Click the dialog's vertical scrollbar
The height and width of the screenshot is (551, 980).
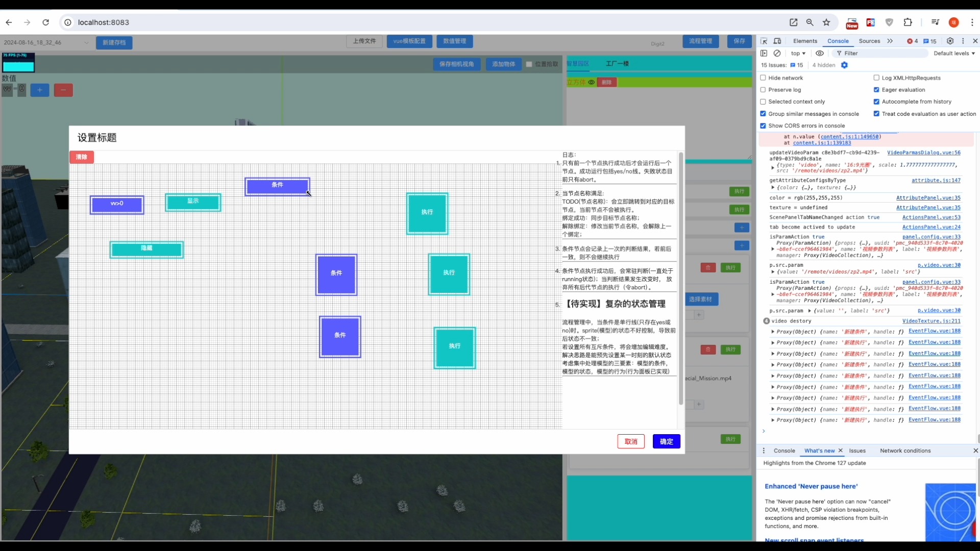pyautogui.click(x=680, y=278)
